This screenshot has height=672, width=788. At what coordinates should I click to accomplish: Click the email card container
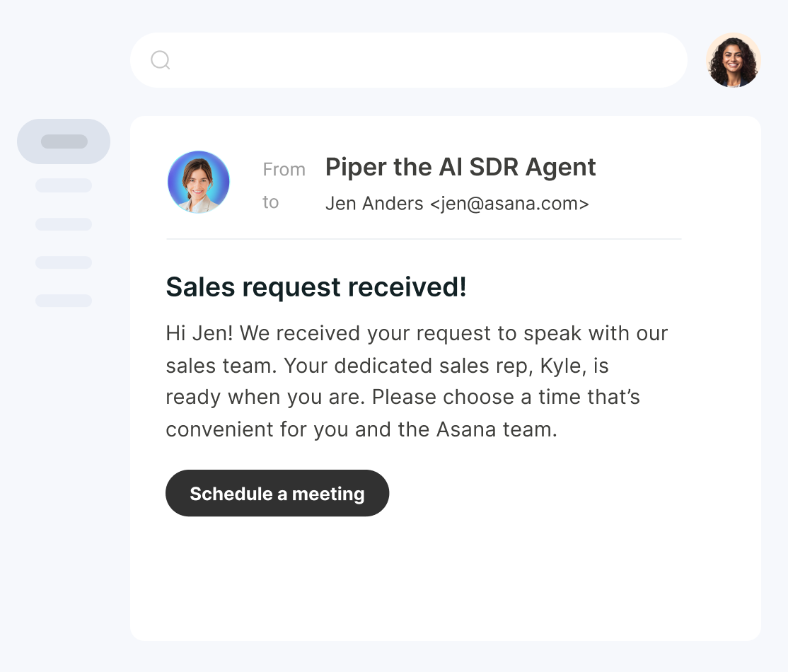pyautogui.click(x=445, y=580)
